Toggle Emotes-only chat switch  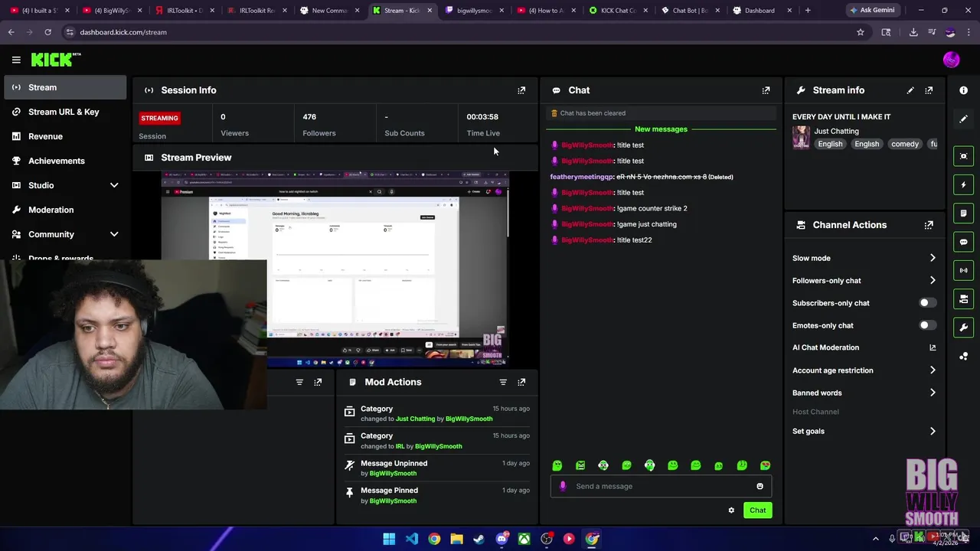click(x=927, y=325)
